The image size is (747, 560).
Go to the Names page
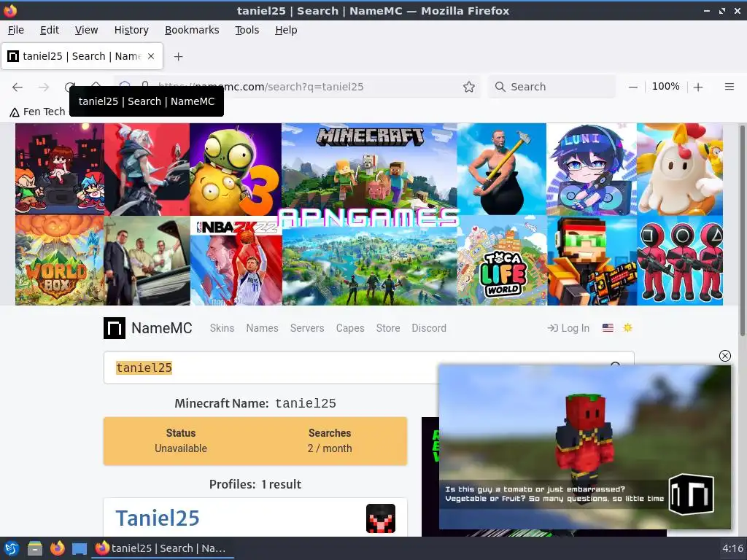tap(262, 328)
